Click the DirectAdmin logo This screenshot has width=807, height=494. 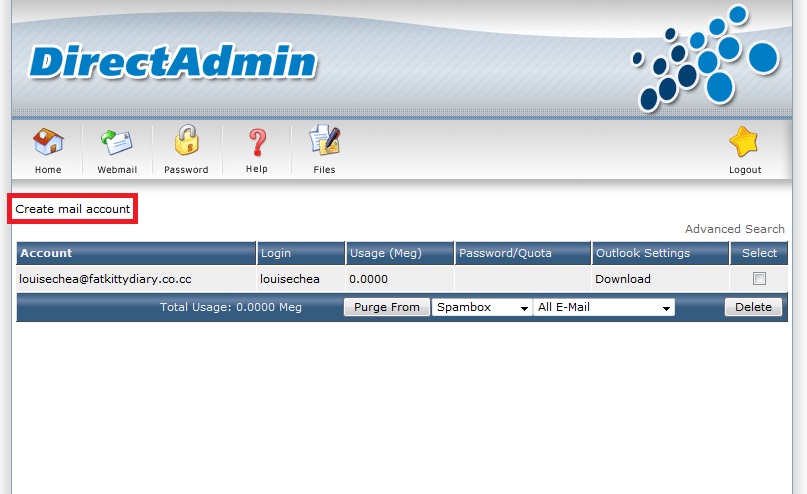[x=172, y=62]
